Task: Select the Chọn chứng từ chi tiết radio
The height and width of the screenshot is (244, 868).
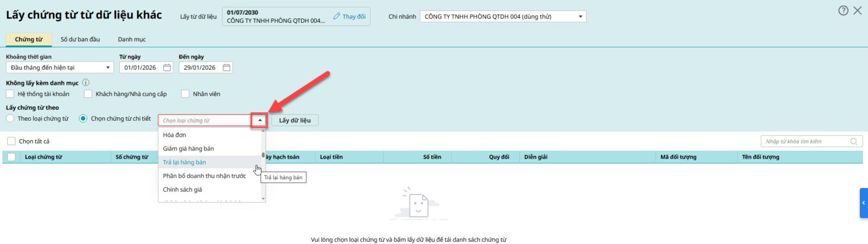Action: click(x=83, y=118)
